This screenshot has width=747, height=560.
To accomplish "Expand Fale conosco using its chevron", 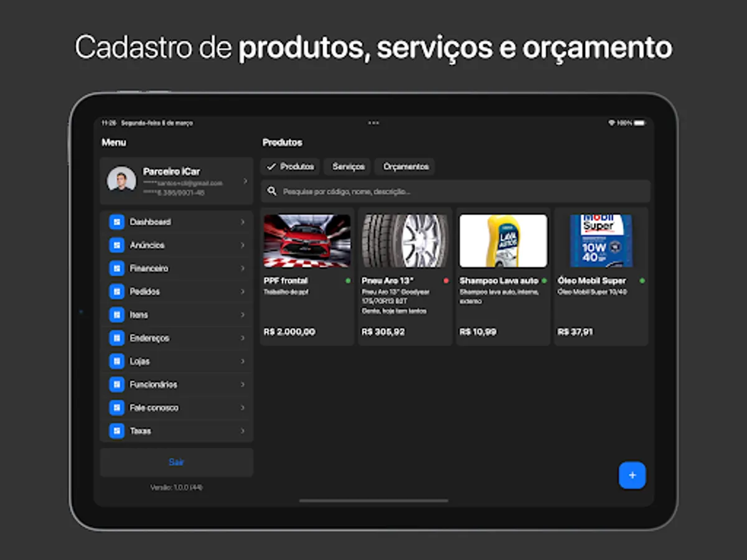I will (x=243, y=408).
